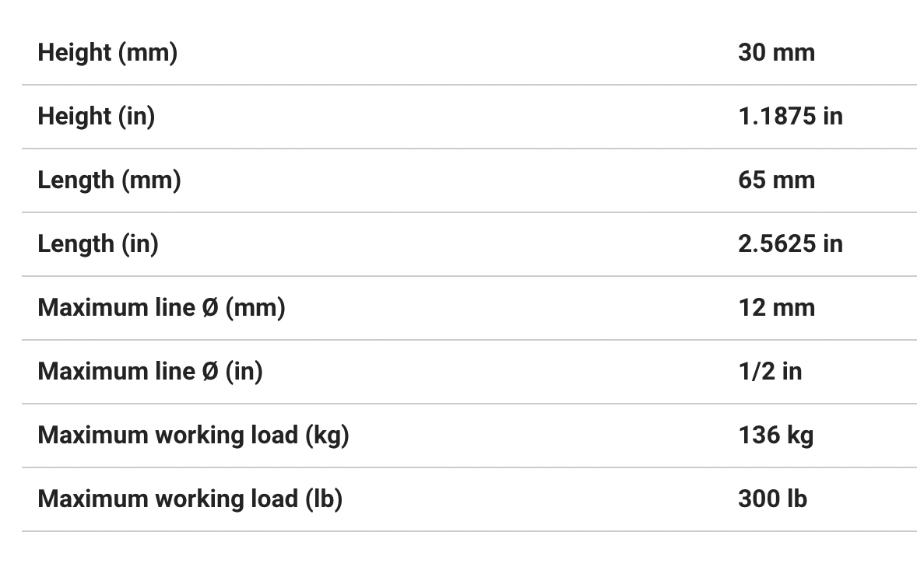
Task: Select the 136 kg working load value
Action: click(x=775, y=436)
